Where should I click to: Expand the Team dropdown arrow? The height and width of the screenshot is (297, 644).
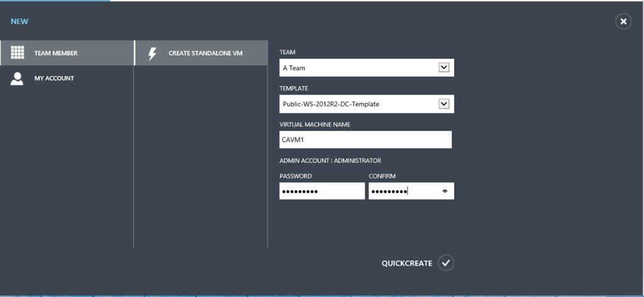443,68
